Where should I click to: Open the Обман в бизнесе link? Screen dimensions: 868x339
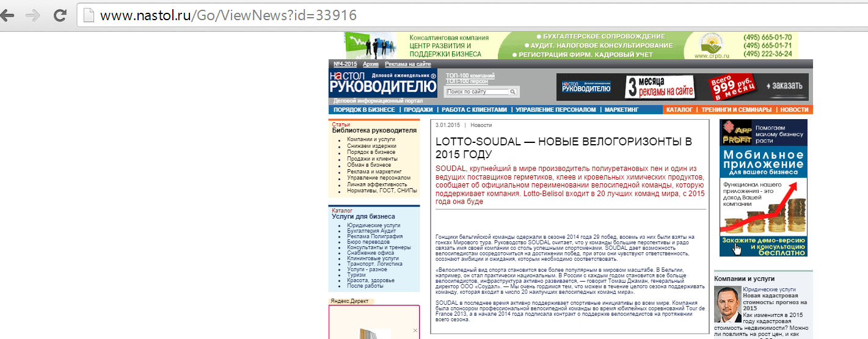pyautogui.click(x=369, y=165)
